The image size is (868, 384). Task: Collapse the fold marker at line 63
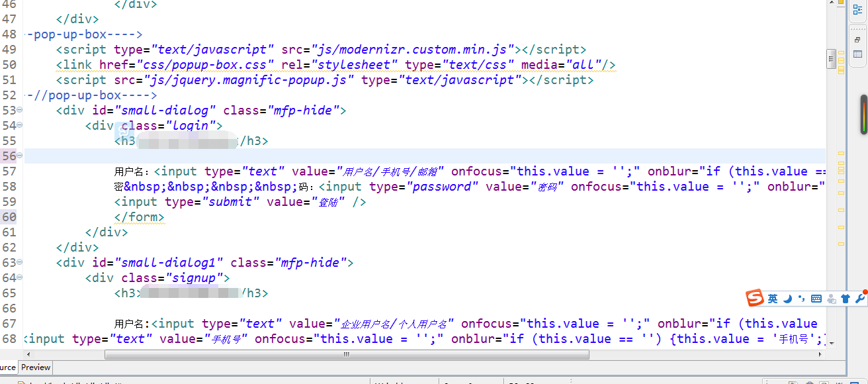19,262
